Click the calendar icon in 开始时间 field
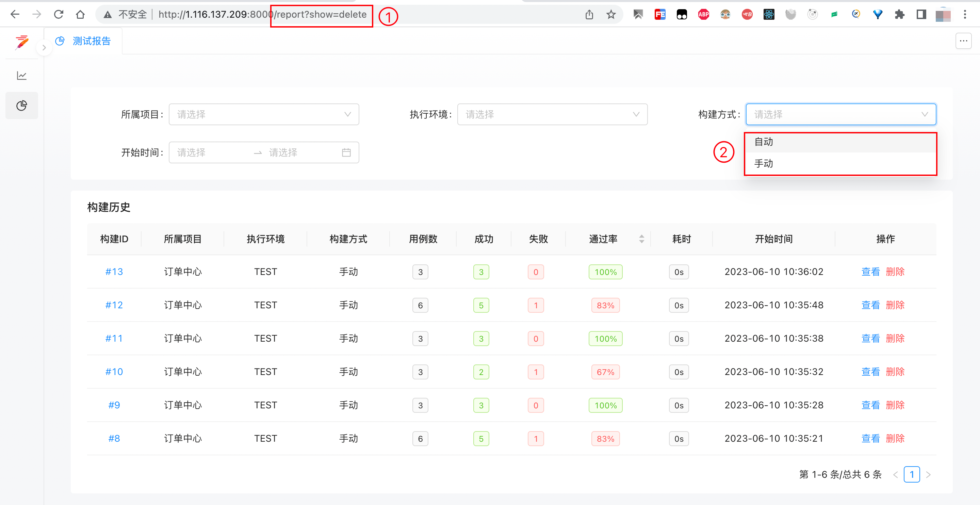The image size is (980, 505). click(x=346, y=152)
